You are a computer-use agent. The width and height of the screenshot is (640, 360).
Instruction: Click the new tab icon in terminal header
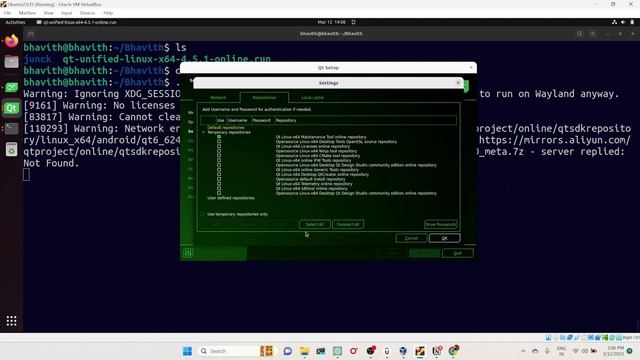click(x=31, y=33)
